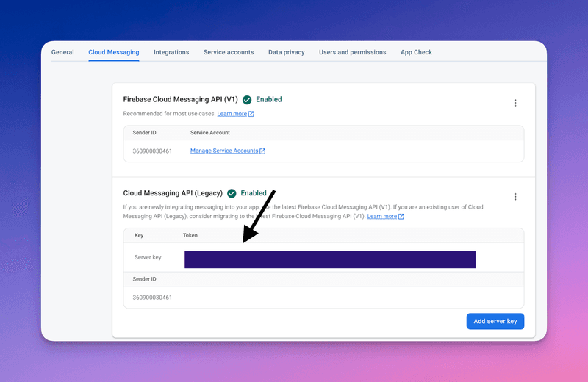Click the Server key row label

click(148, 257)
